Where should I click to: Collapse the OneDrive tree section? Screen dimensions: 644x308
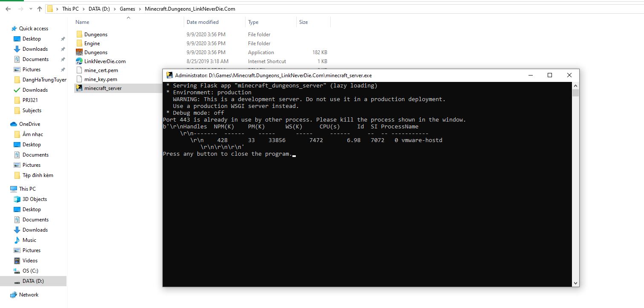[x=6, y=124]
